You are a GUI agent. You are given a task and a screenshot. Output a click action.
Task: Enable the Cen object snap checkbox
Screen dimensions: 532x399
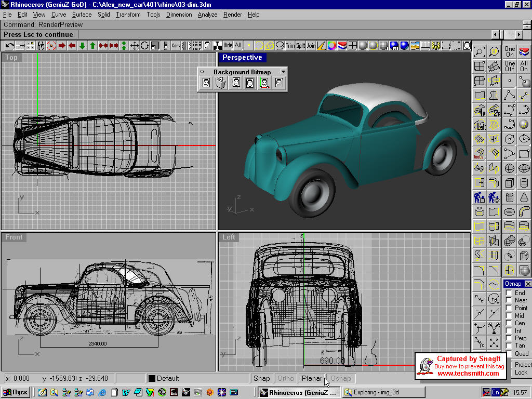509,323
